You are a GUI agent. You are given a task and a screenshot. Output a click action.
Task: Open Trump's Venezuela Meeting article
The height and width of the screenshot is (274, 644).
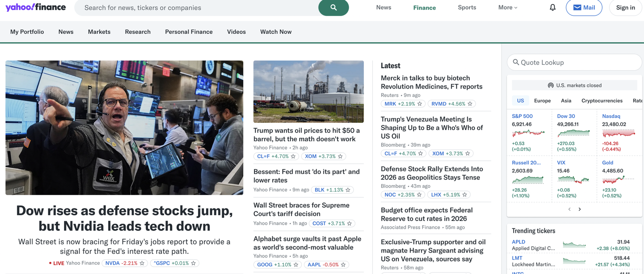coord(432,128)
